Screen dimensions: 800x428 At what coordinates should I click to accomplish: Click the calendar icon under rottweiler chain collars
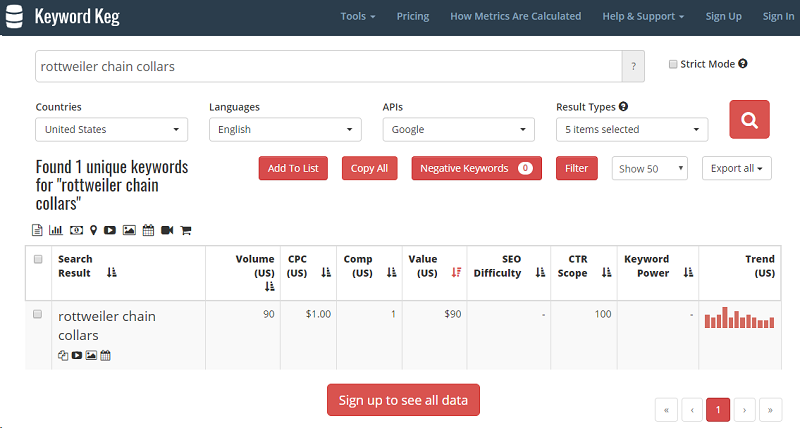[x=105, y=355]
